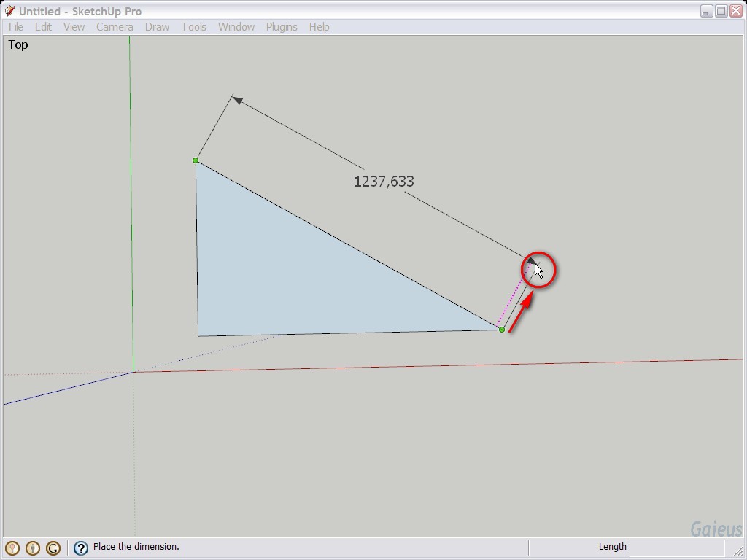Open the File menu
Viewport: 747px width, 560px height.
16,27
